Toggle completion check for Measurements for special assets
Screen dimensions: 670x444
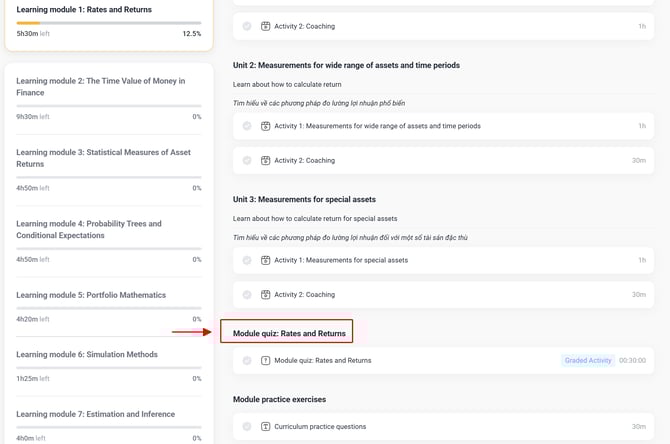(x=247, y=260)
